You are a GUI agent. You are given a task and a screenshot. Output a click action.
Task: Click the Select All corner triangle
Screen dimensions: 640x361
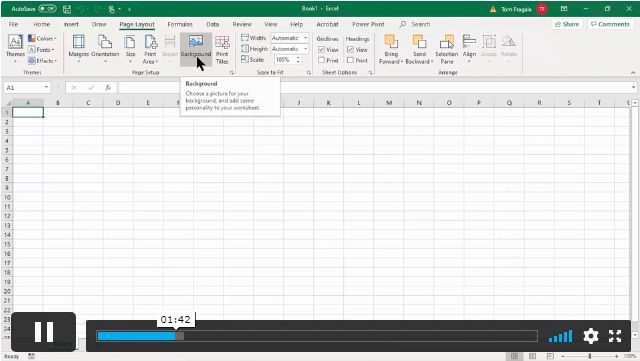point(8,103)
